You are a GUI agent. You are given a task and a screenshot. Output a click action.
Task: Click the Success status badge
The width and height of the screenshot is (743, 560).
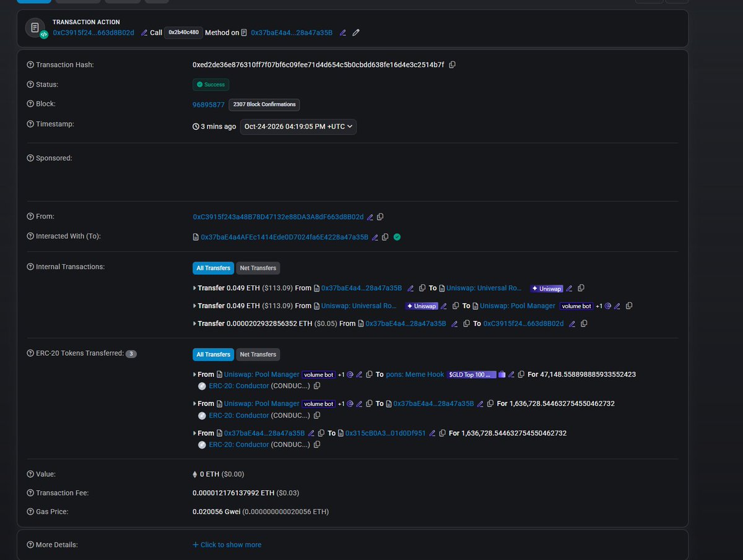click(211, 85)
